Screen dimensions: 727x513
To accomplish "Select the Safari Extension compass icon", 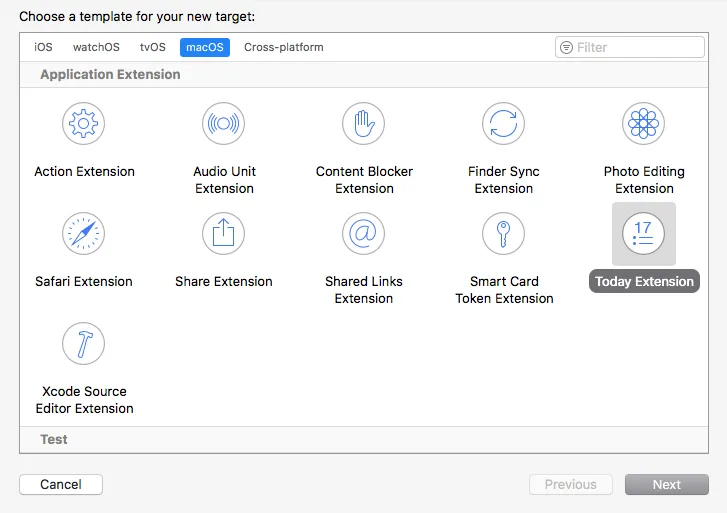I will 84,234.
